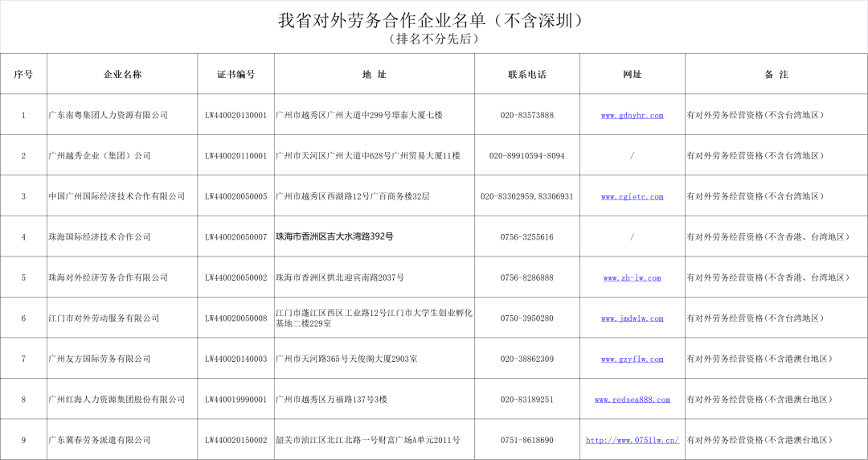This screenshot has width=868, height=460.
Task: Select company 广州越秀企业（集团）公司
Action: click(x=99, y=156)
